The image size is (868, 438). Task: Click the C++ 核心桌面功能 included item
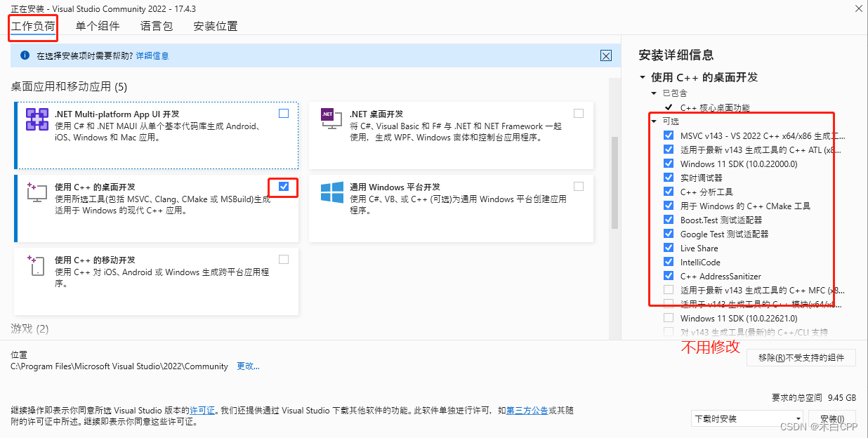(715, 107)
